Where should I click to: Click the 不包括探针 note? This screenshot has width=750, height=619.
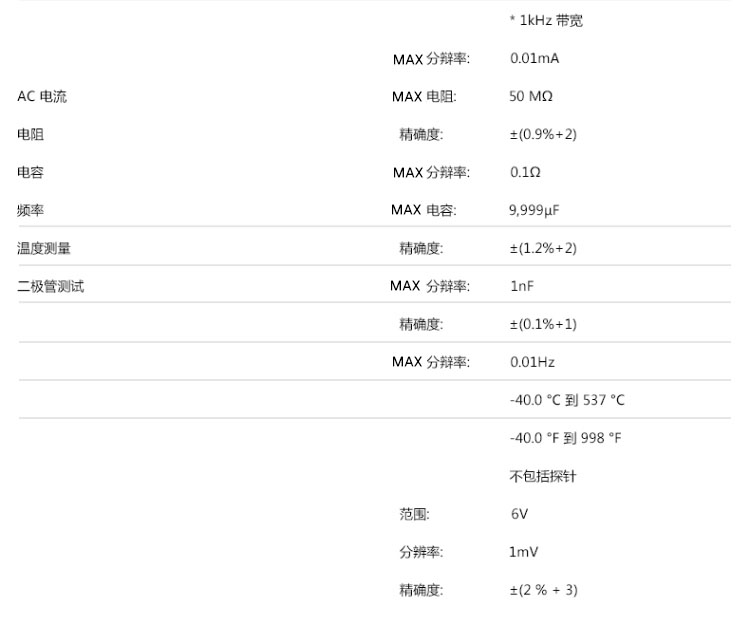[x=543, y=477]
